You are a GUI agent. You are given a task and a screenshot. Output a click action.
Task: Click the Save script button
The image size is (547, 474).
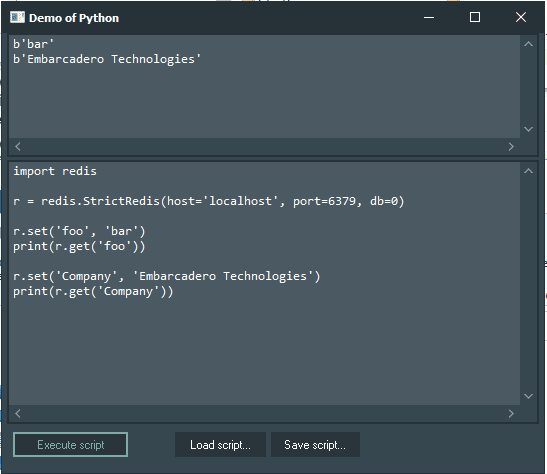[x=315, y=444]
